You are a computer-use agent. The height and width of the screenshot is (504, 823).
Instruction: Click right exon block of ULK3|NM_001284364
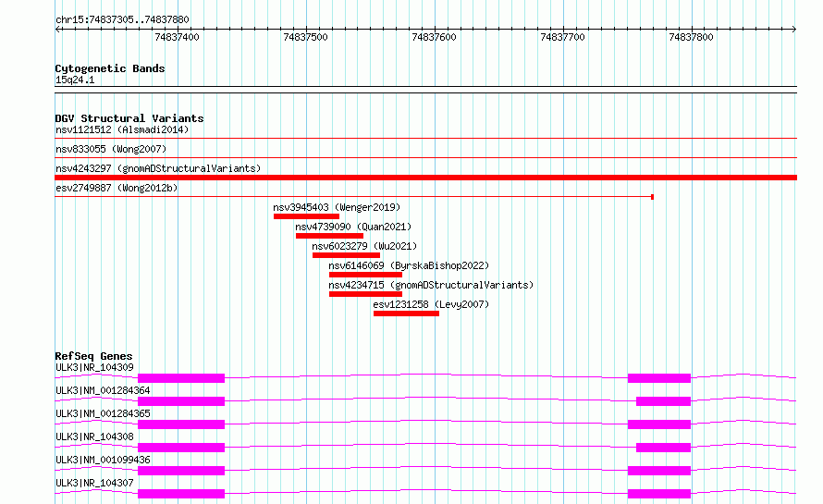[663, 401]
